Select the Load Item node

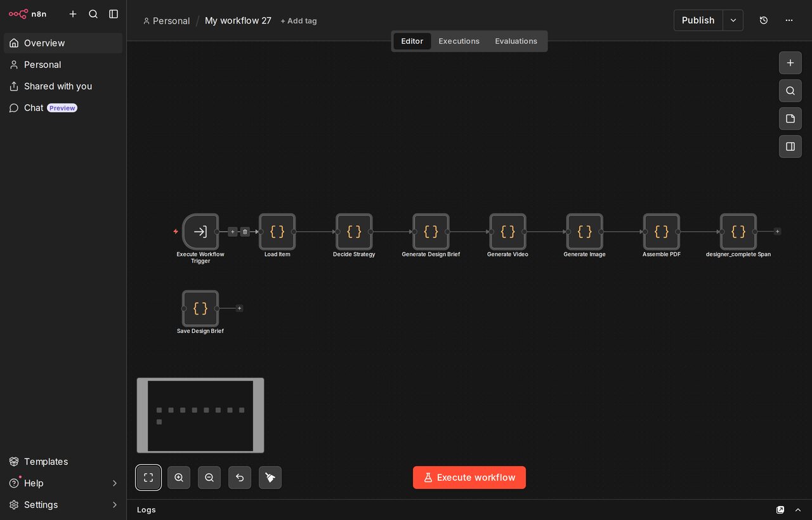277,231
